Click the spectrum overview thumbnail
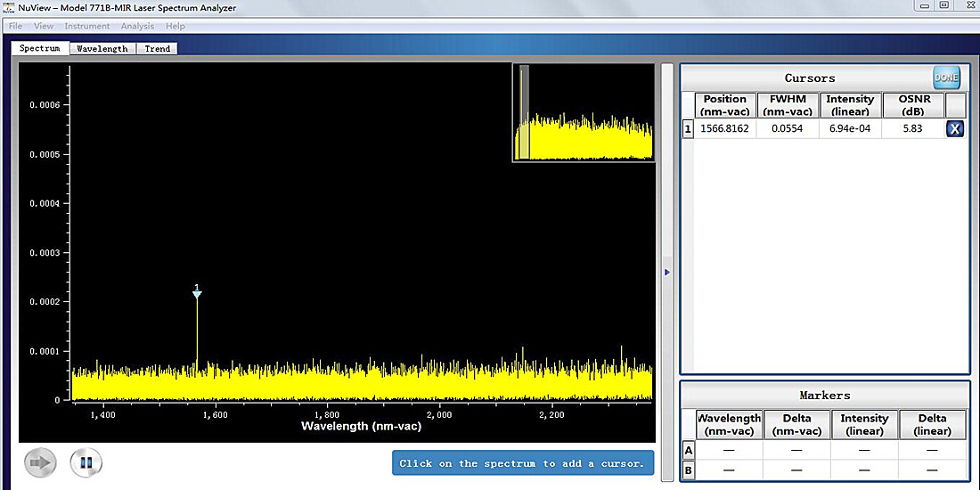Screen dimensions: 980x490 [584, 112]
